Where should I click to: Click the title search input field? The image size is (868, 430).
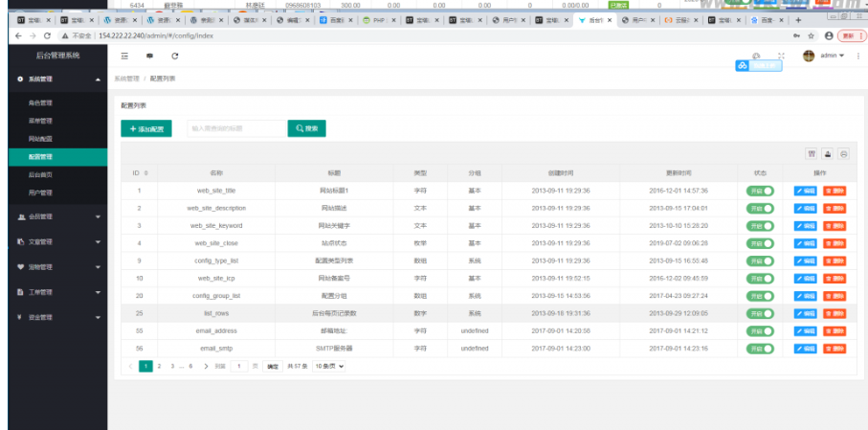(x=235, y=128)
